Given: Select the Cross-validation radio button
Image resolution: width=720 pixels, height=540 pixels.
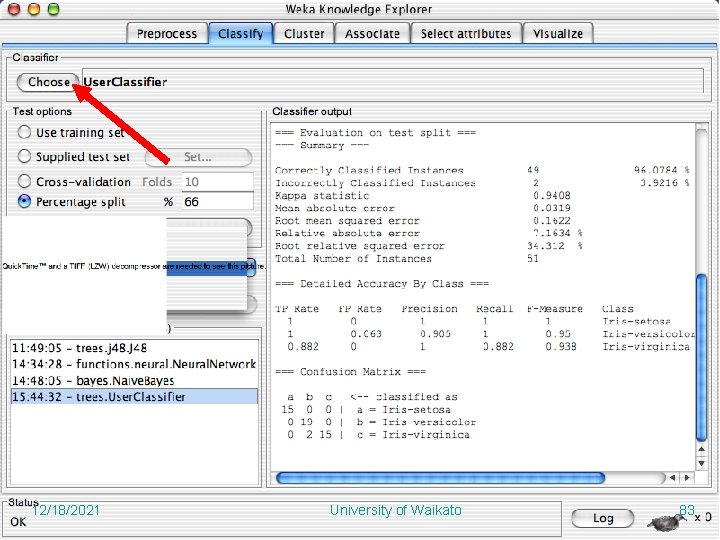Looking at the screenshot, I should point(24,181).
